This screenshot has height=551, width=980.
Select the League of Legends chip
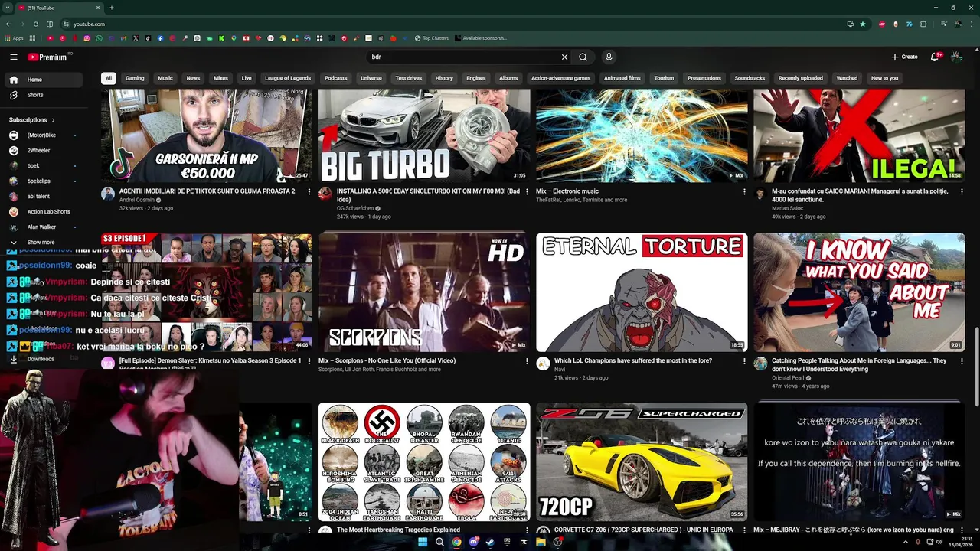coord(288,78)
